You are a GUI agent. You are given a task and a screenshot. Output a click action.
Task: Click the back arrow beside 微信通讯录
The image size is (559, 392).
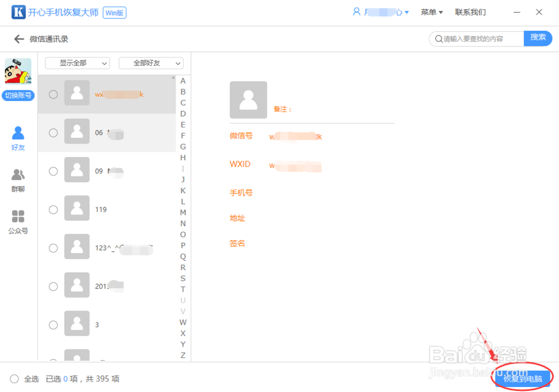(x=18, y=39)
